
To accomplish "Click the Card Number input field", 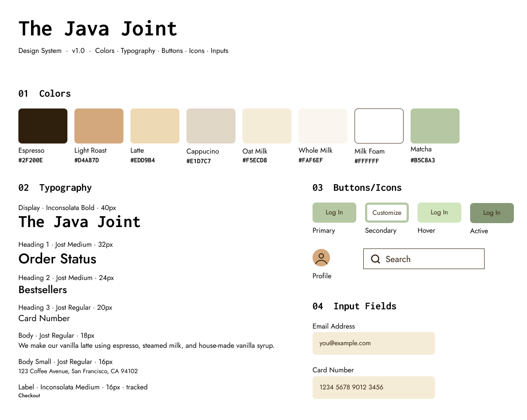I will tap(373, 388).
